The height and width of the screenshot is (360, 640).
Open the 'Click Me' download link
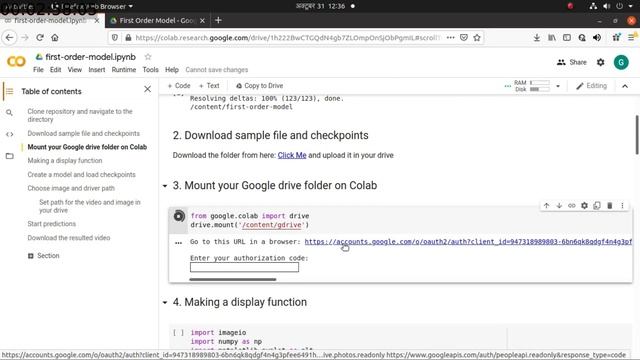click(292, 155)
